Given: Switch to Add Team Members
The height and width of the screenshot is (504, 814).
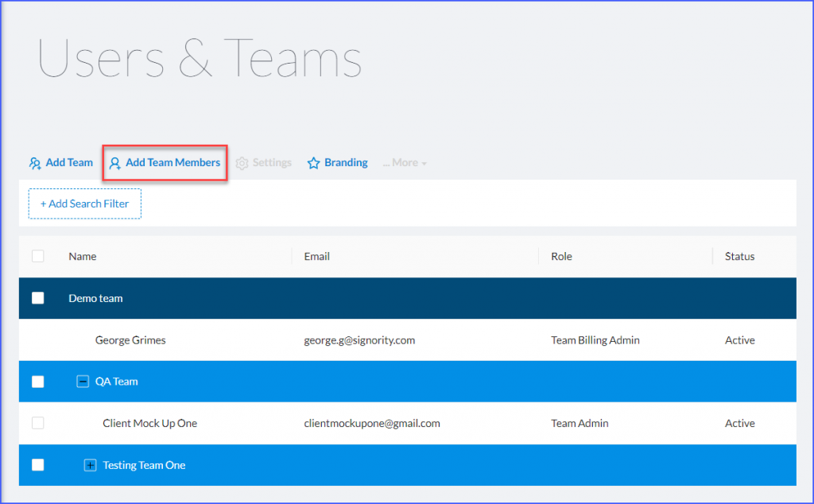Looking at the screenshot, I should [172, 162].
